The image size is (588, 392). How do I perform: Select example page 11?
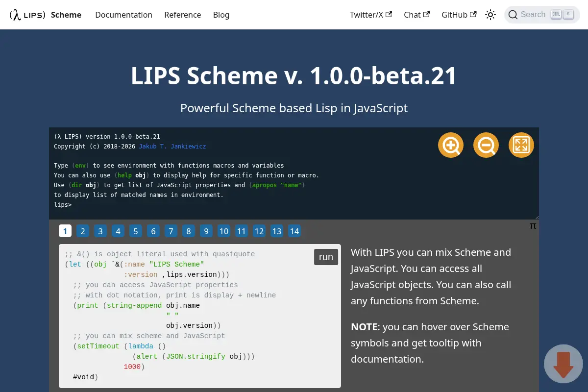tap(242, 231)
